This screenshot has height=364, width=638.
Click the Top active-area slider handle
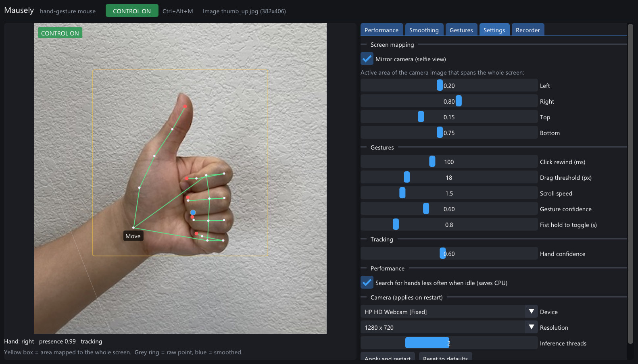pos(421,117)
